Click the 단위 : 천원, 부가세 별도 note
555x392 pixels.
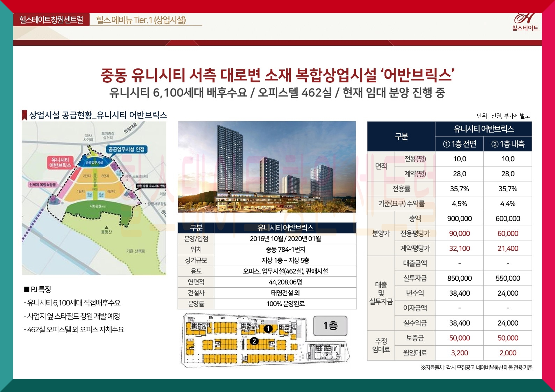click(503, 116)
